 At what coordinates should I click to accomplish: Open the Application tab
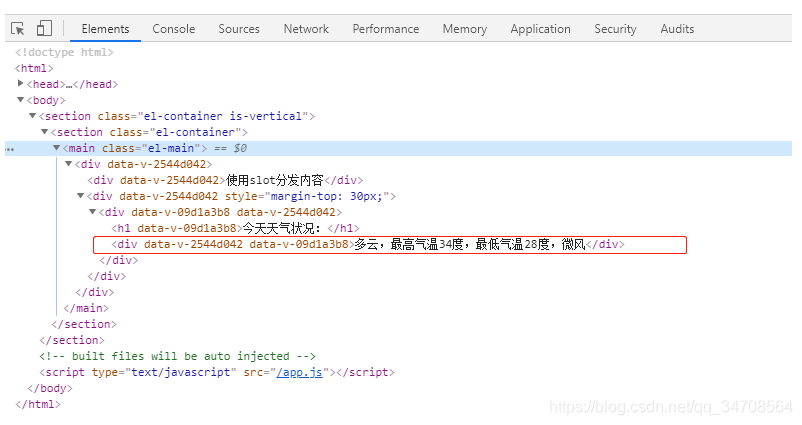coord(541,29)
